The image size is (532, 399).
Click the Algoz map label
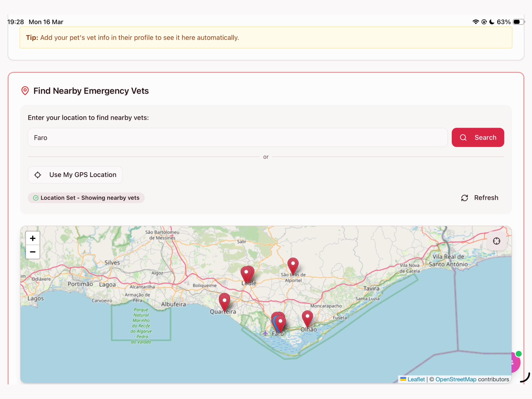[x=157, y=273]
